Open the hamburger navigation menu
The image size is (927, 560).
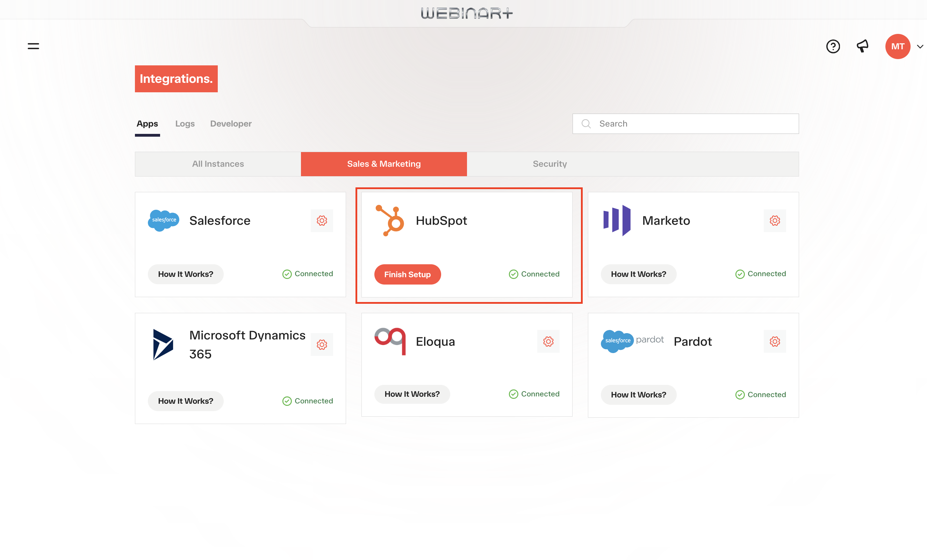[33, 46]
